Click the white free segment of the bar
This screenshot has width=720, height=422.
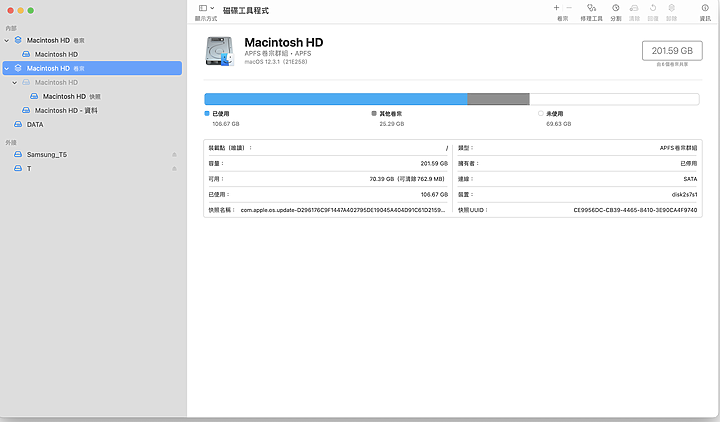tap(614, 99)
